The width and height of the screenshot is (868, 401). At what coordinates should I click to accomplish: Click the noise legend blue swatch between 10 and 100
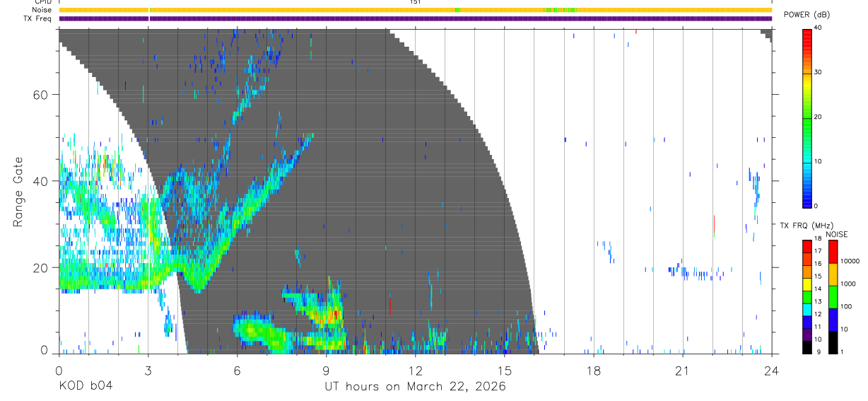coord(833,320)
